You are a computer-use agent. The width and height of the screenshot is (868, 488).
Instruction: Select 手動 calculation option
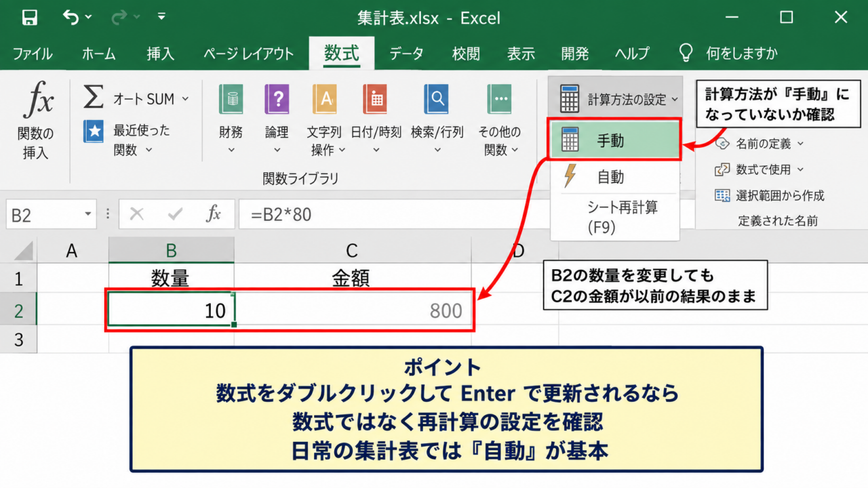[x=615, y=140]
